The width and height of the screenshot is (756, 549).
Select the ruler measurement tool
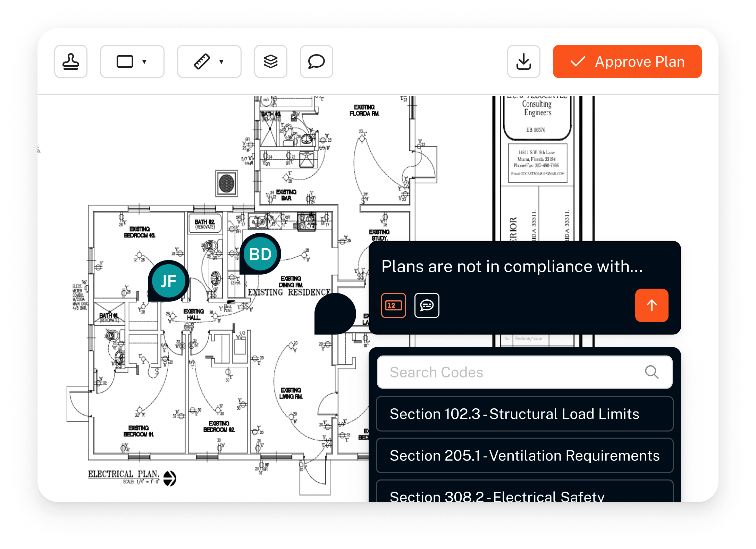[202, 62]
